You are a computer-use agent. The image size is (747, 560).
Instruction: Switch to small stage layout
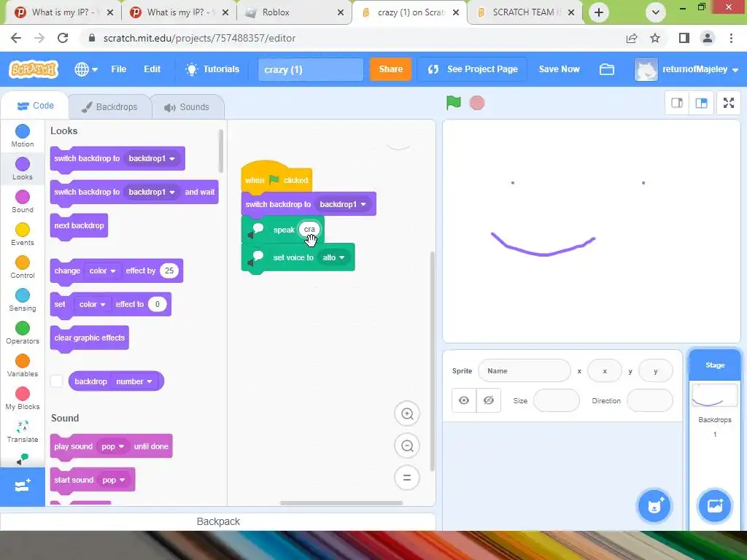677,103
